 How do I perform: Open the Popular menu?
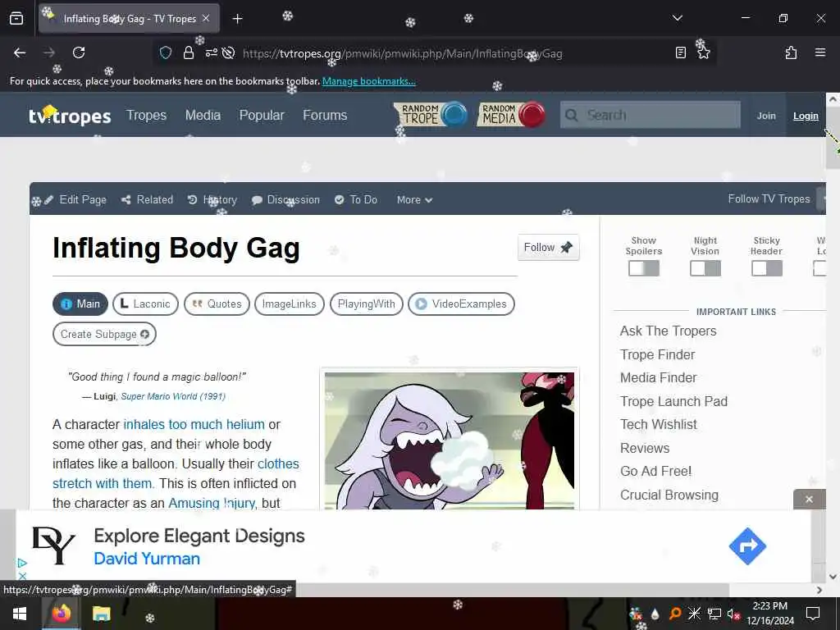tap(262, 115)
